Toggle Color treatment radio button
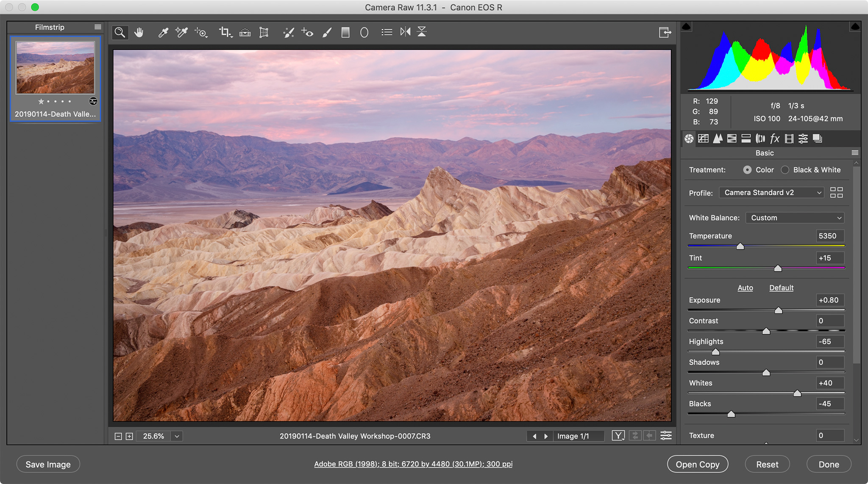868x484 pixels. 747,170
